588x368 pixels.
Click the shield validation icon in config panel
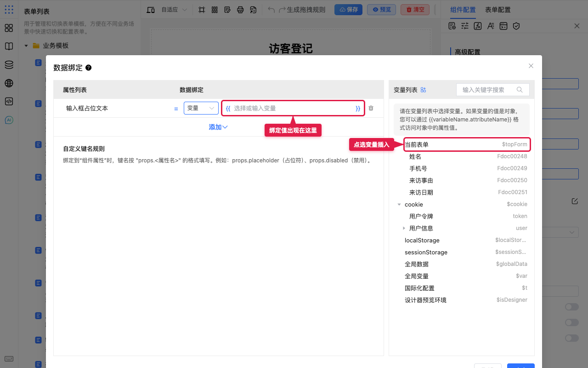(x=516, y=26)
